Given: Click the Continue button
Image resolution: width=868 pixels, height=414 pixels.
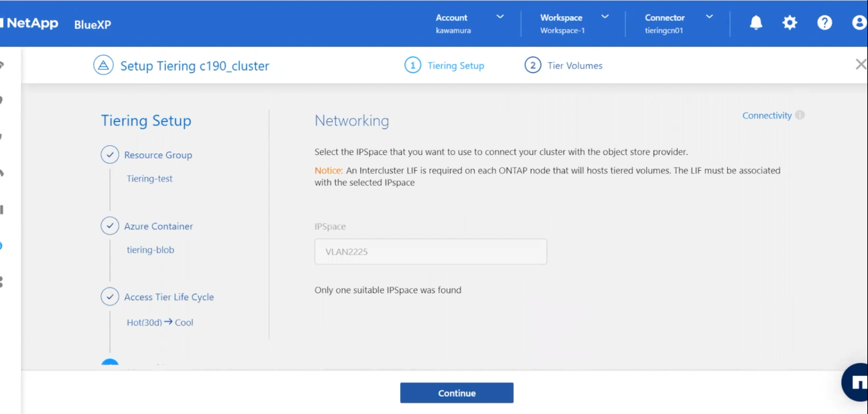Looking at the screenshot, I should [x=456, y=393].
